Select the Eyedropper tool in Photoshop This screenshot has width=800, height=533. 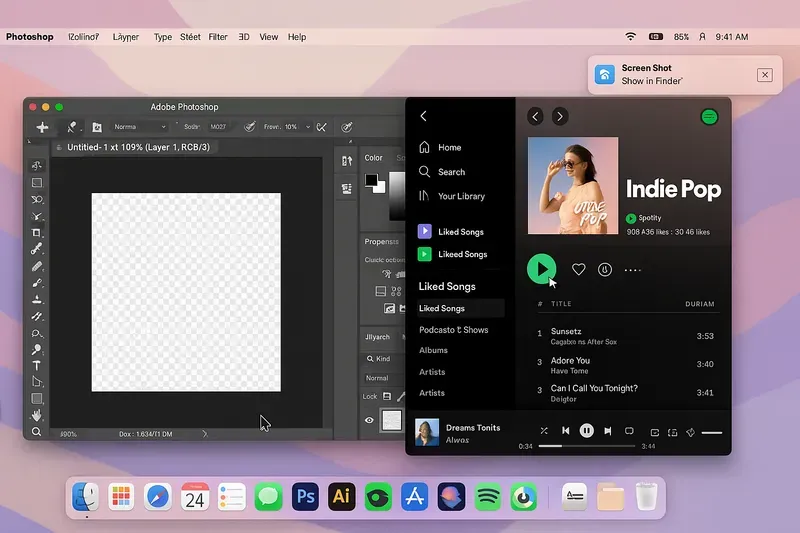tap(37, 248)
